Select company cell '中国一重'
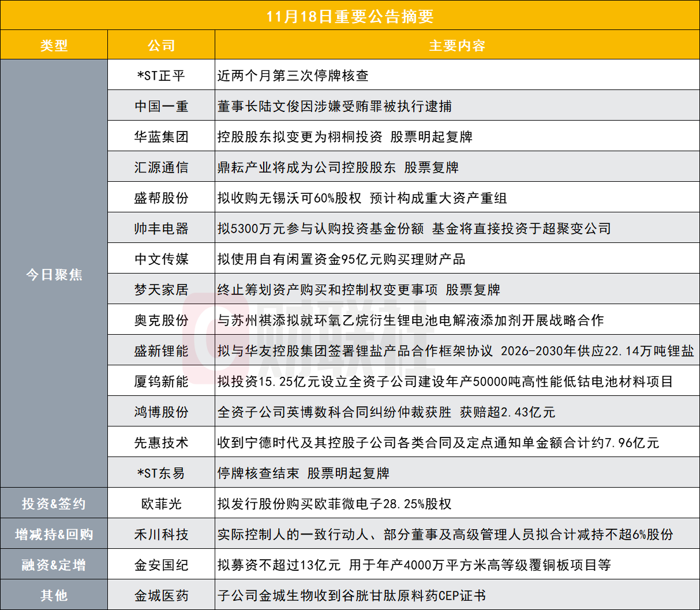 point(161,106)
